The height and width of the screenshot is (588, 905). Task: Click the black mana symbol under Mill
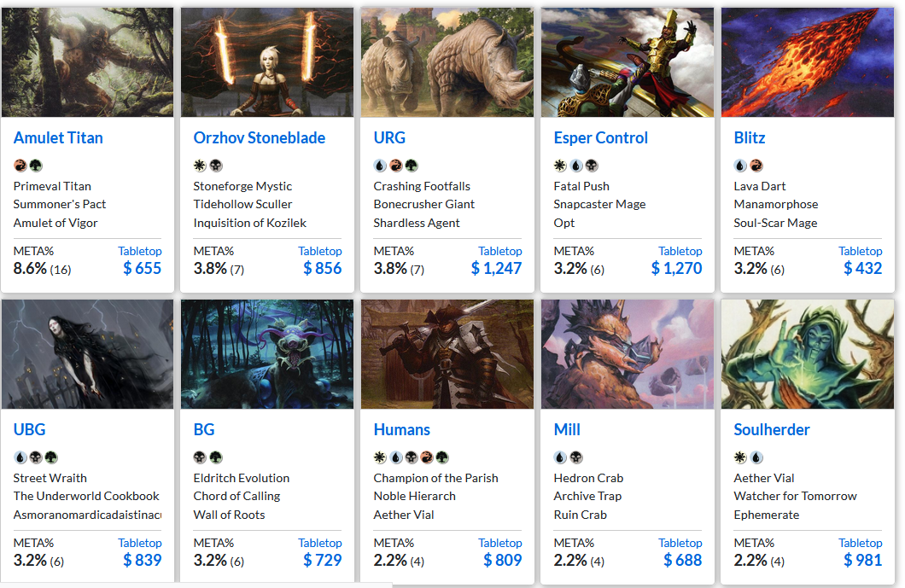(x=576, y=457)
